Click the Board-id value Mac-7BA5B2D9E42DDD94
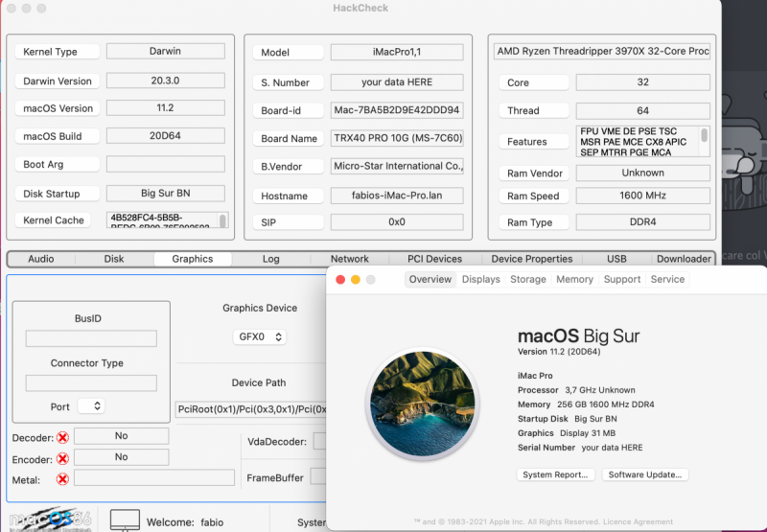This screenshot has width=767, height=532. [397, 110]
